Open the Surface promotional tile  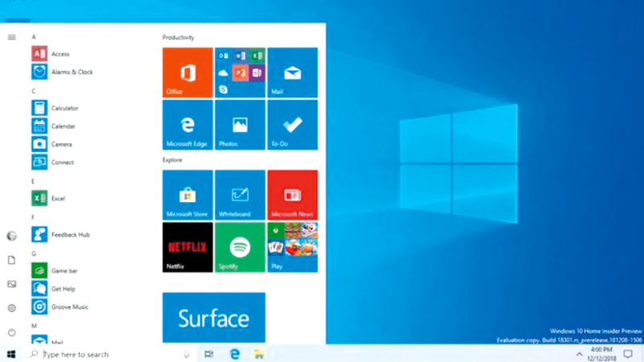pos(213,318)
